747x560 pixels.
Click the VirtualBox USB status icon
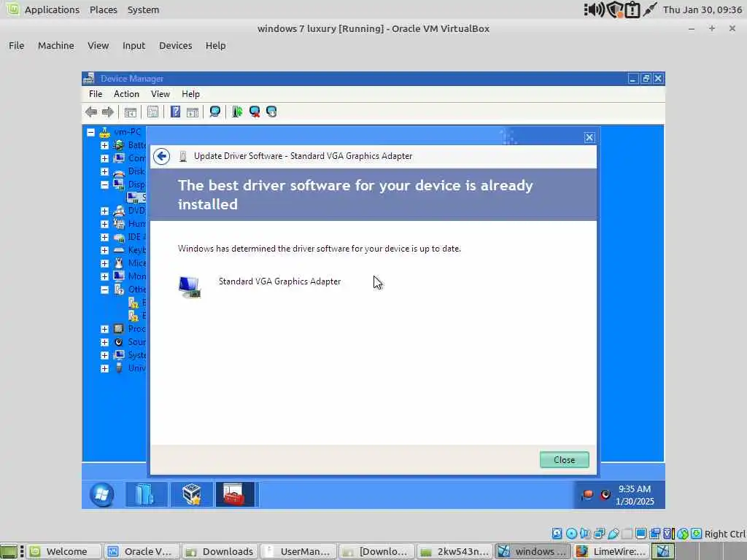(x=613, y=533)
